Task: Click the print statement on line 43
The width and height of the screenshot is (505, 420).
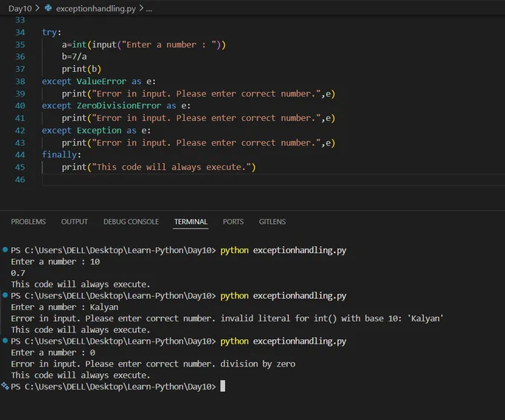Action: [x=198, y=143]
